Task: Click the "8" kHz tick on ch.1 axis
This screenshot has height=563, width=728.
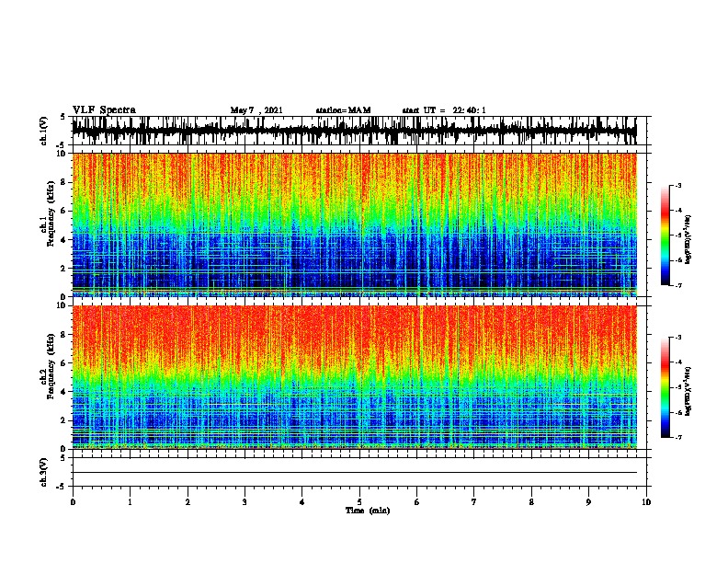Action: [x=64, y=182]
